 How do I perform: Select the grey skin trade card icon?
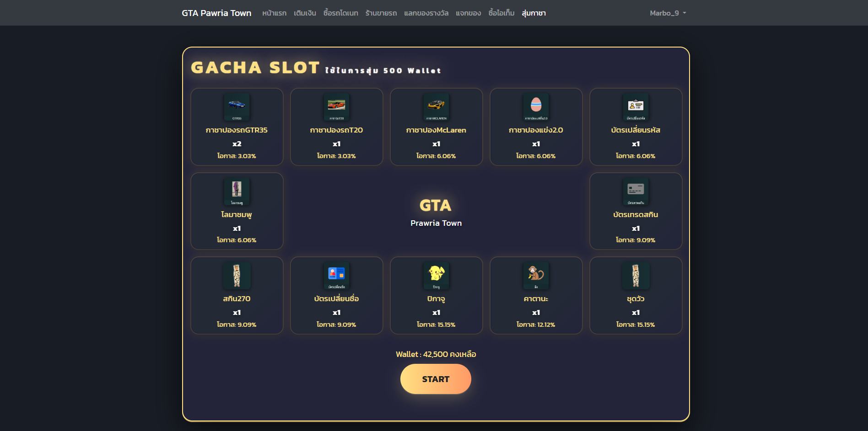(x=636, y=192)
